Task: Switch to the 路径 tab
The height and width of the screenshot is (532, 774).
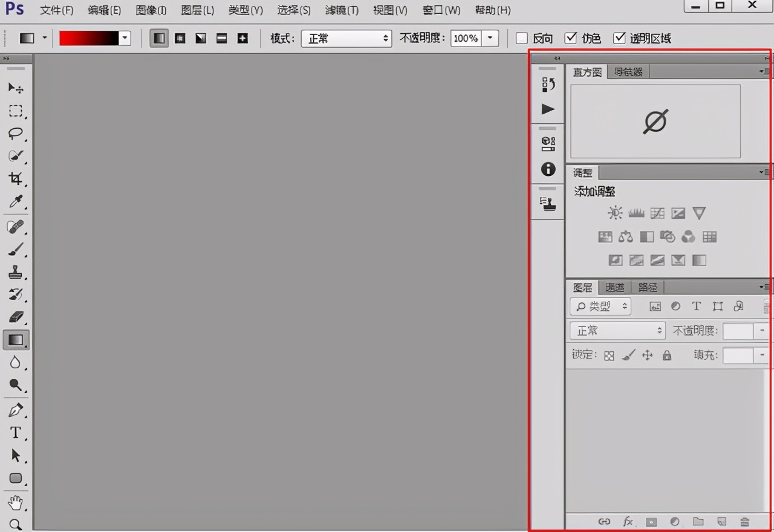Action: coord(648,288)
